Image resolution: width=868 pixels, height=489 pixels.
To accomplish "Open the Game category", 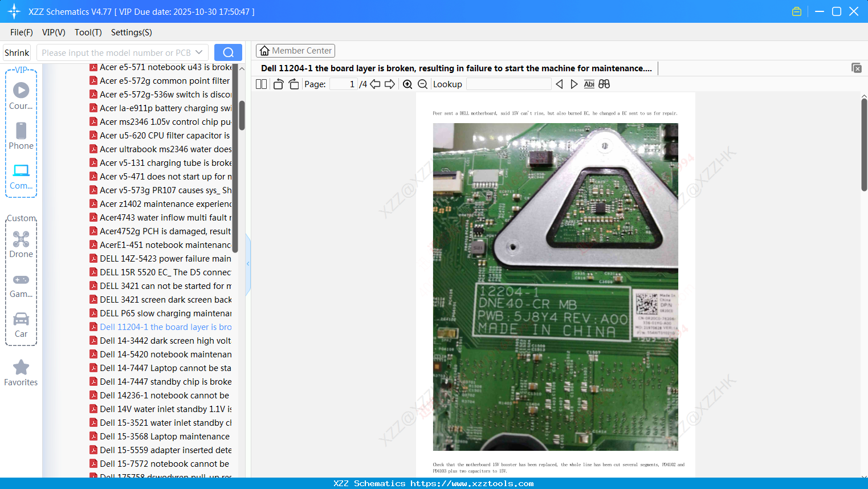I will tap(21, 285).
